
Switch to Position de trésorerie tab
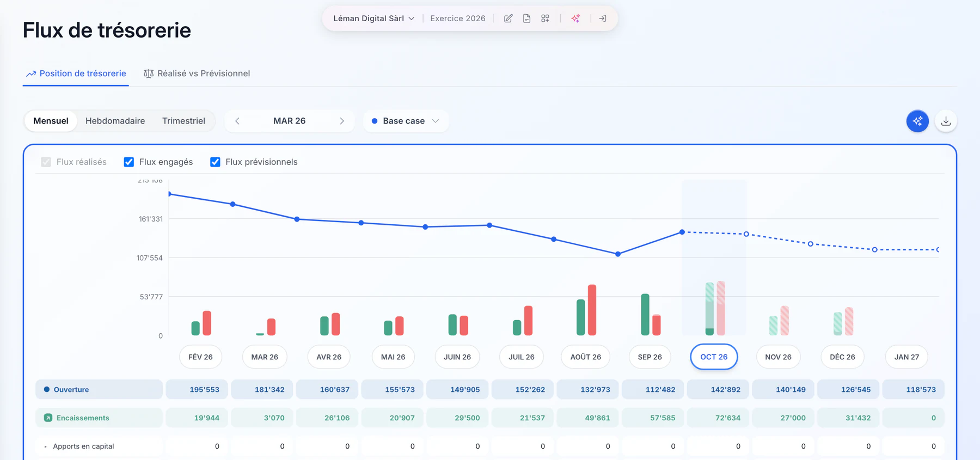[76, 73]
